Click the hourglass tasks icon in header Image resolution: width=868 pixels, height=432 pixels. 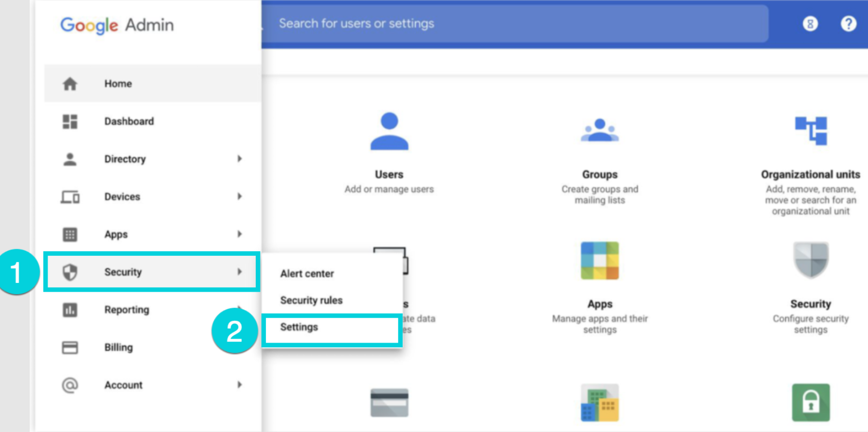coord(810,23)
